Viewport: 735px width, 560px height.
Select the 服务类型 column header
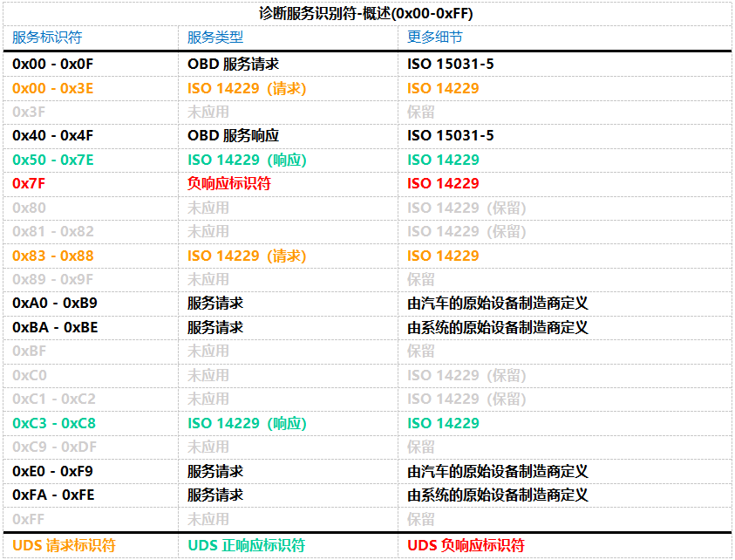[215, 38]
